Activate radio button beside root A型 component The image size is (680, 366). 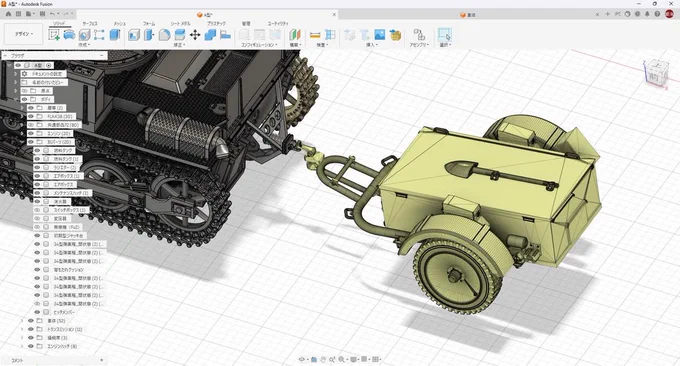point(49,65)
